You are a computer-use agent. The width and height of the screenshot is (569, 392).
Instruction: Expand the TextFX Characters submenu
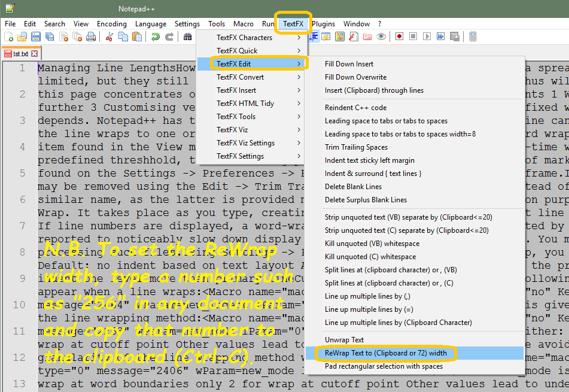pos(251,38)
